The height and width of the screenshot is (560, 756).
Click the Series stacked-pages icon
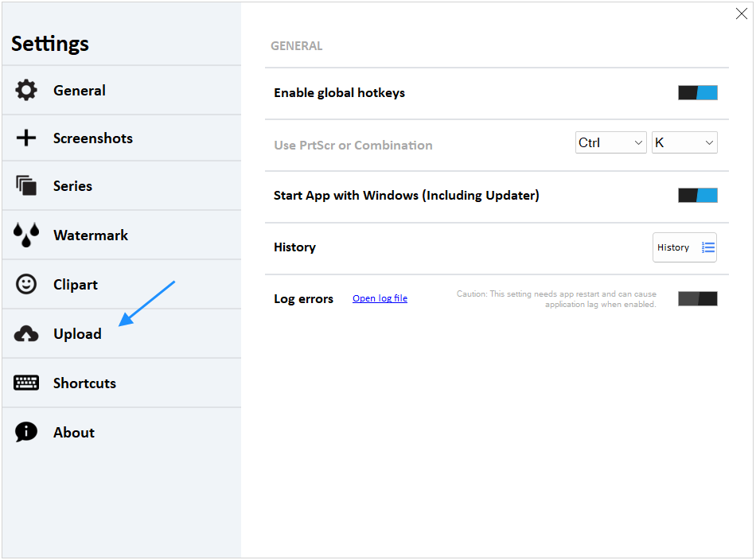(26, 185)
